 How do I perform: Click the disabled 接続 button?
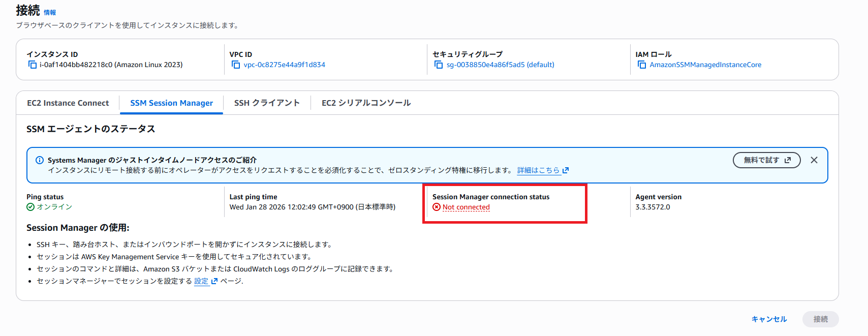pos(821,319)
